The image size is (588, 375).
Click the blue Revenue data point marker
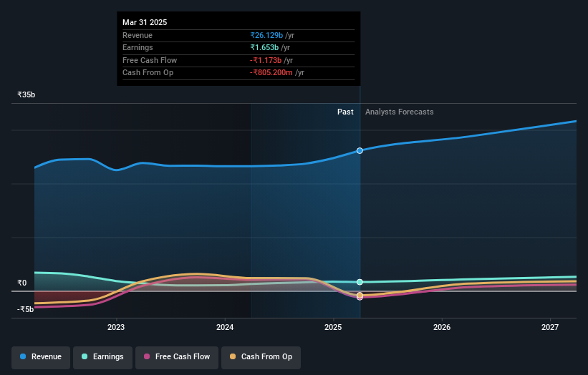pyautogui.click(x=360, y=150)
